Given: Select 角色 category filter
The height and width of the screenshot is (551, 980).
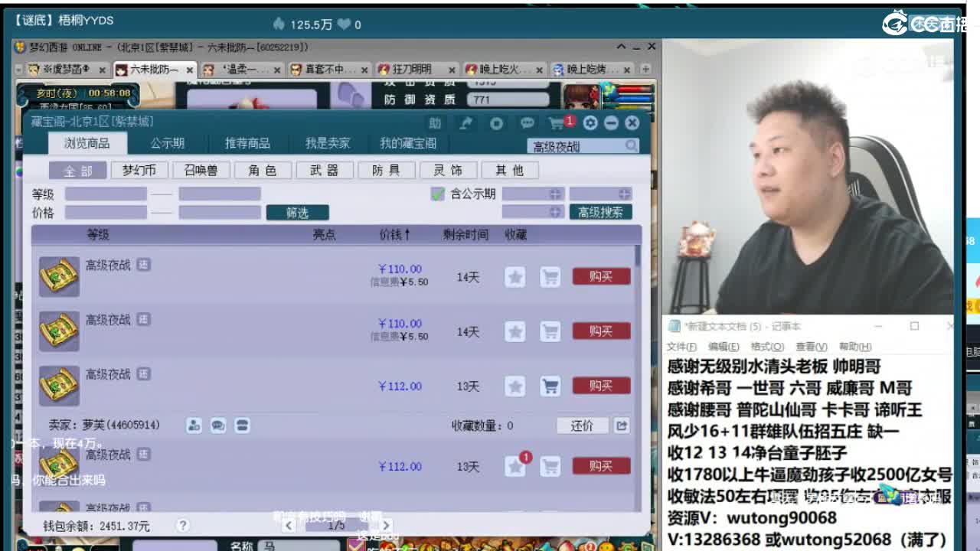Looking at the screenshot, I should coord(263,170).
